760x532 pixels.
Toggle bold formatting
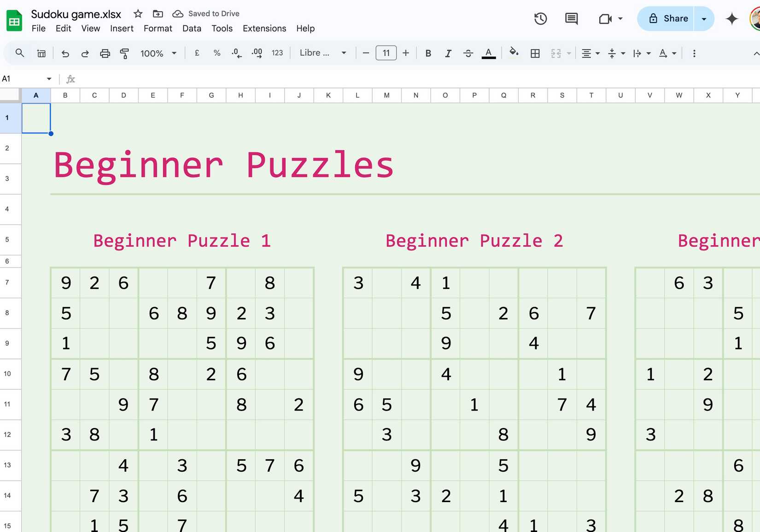click(x=428, y=53)
